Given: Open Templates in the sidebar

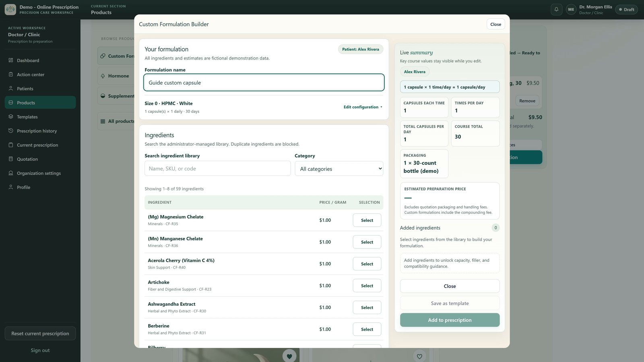Looking at the screenshot, I should (40, 117).
